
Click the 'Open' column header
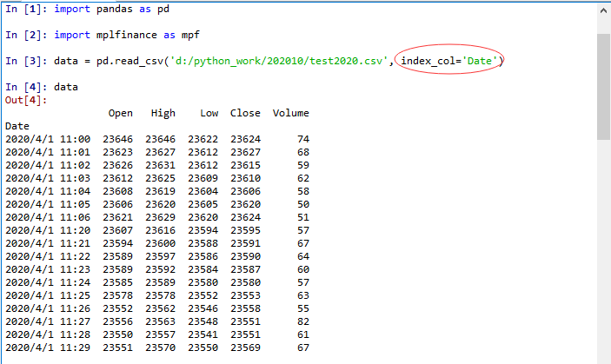tap(121, 113)
